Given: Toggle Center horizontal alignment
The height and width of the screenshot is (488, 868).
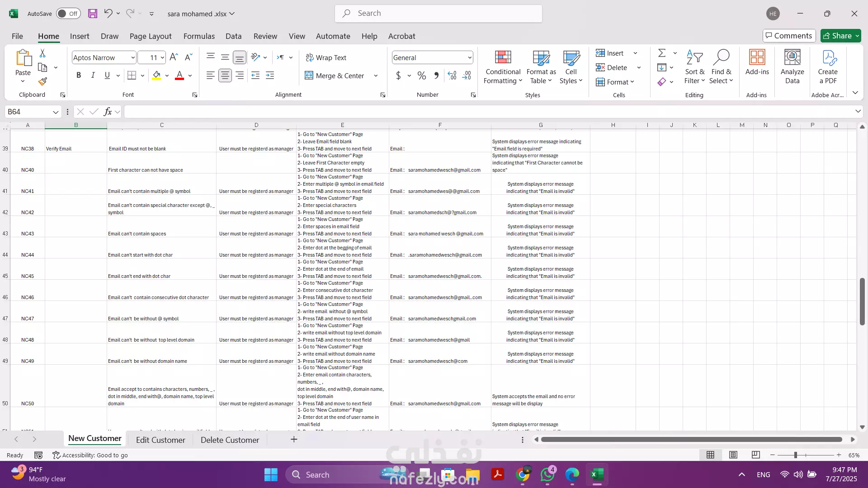Looking at the screenshot, I should point(225,75).
